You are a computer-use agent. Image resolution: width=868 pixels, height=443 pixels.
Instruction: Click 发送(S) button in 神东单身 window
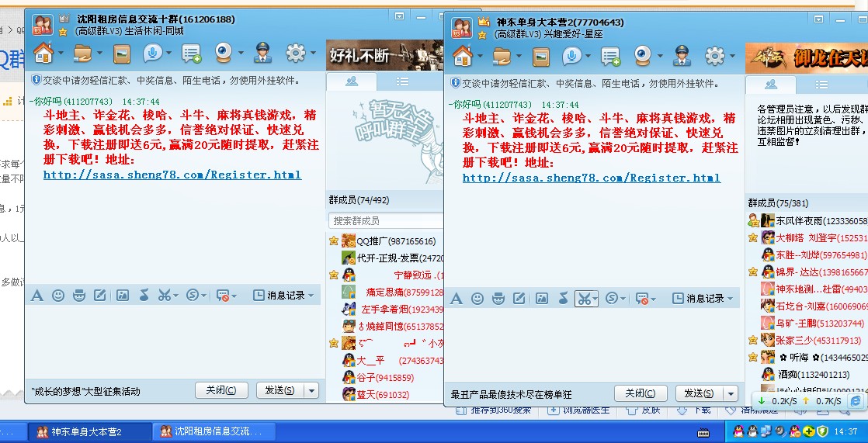point(700,394)
